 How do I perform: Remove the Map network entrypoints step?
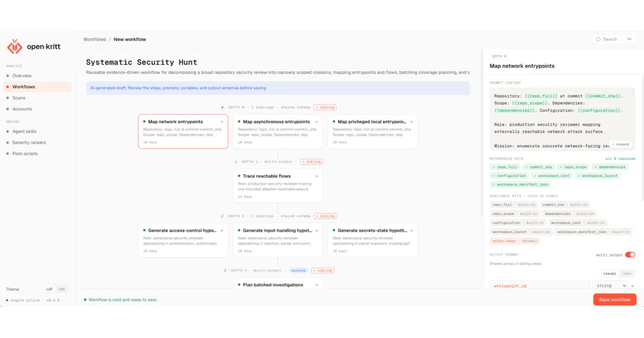pyautogui.click(x=222, y=122)
